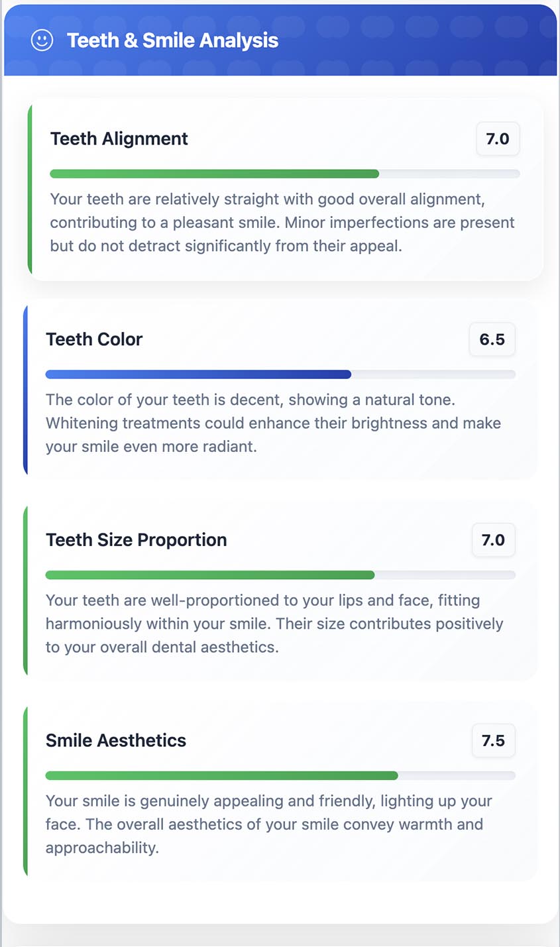The height and width of the screenshot is (947, 560).
Task: Select the Smile Aesthetics heading
Action: [x=116, y=740]
